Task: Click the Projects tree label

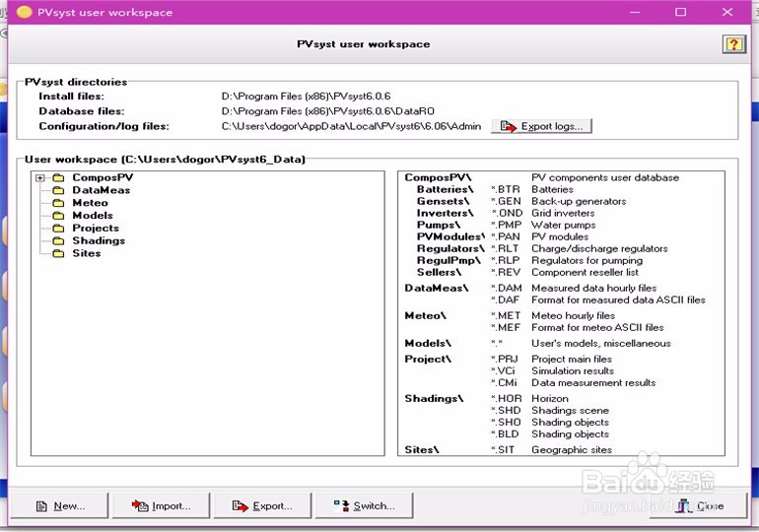Action: coord(96,228)
